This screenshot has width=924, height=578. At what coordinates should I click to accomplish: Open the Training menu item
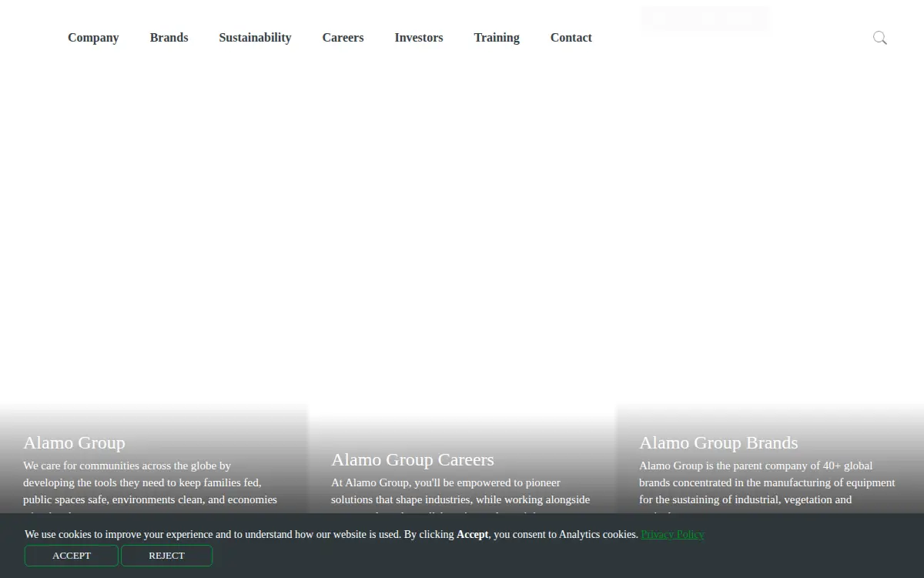tap(497, 38)
